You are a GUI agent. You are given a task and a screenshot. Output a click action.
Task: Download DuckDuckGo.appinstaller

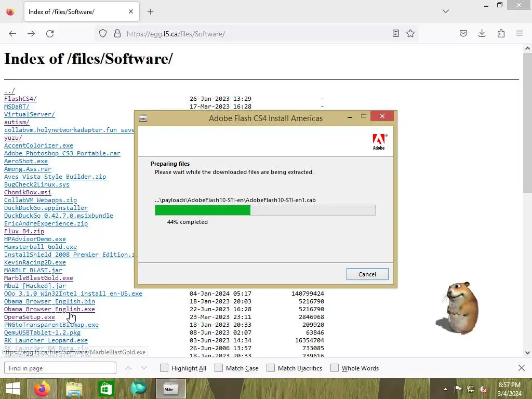46,208
